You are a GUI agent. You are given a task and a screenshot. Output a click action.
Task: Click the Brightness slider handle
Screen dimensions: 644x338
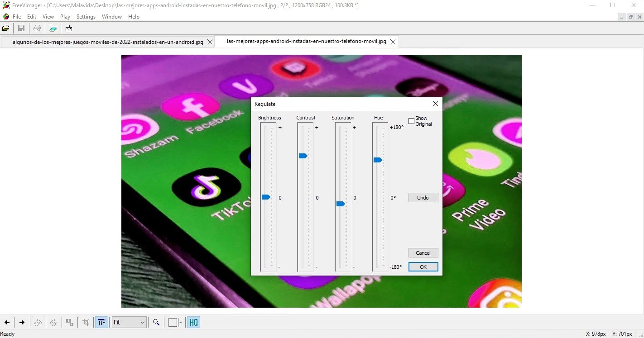(x=266, y=197)
